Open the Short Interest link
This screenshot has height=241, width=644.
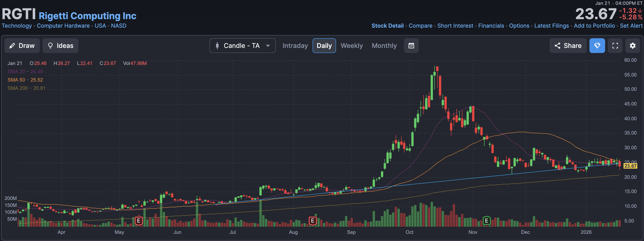pos(455,26)
